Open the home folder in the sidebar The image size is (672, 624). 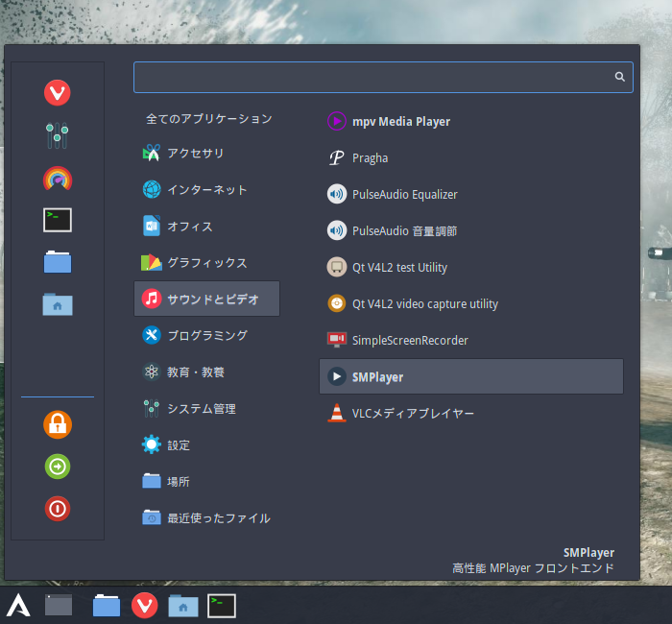(58, 304)
